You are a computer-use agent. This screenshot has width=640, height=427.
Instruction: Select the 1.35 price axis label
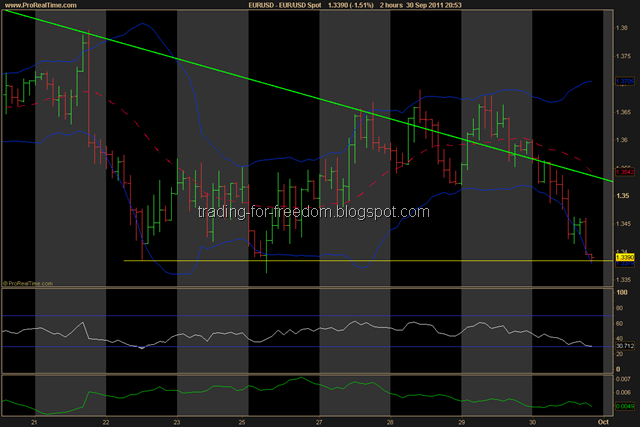coord(622,196)
